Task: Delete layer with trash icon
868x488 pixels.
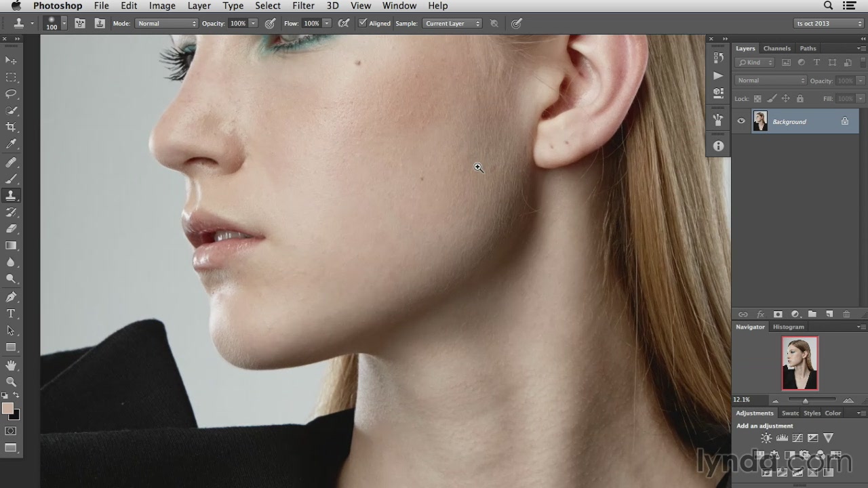Action: [846, 314]
